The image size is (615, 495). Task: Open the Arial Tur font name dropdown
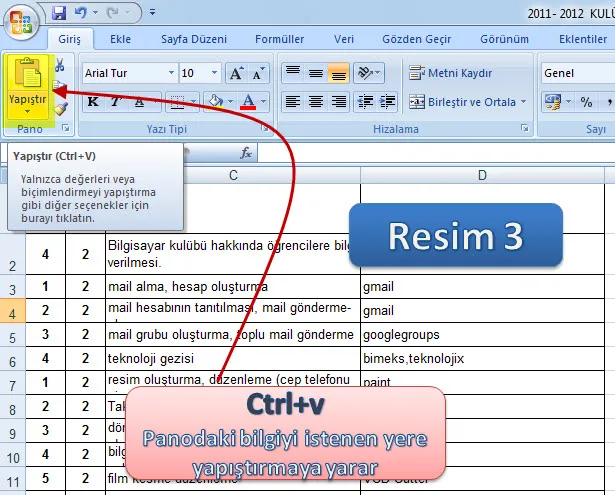170,74
